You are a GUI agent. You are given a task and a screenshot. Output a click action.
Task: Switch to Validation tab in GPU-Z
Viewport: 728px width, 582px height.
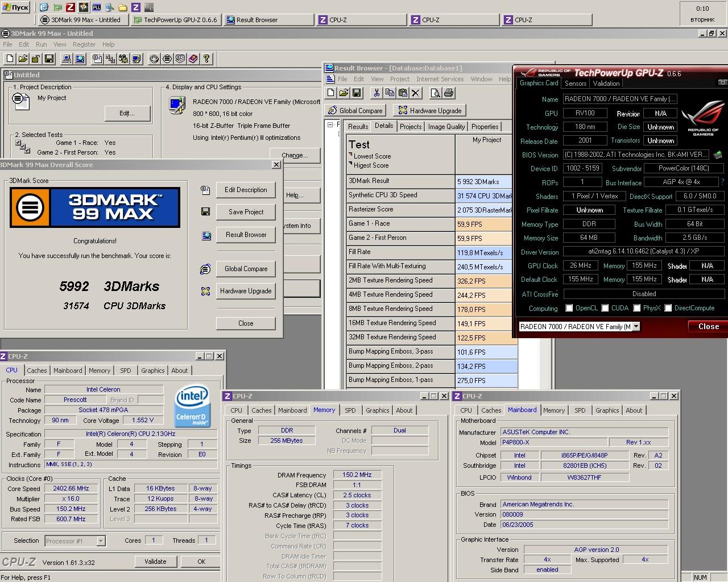606,84
